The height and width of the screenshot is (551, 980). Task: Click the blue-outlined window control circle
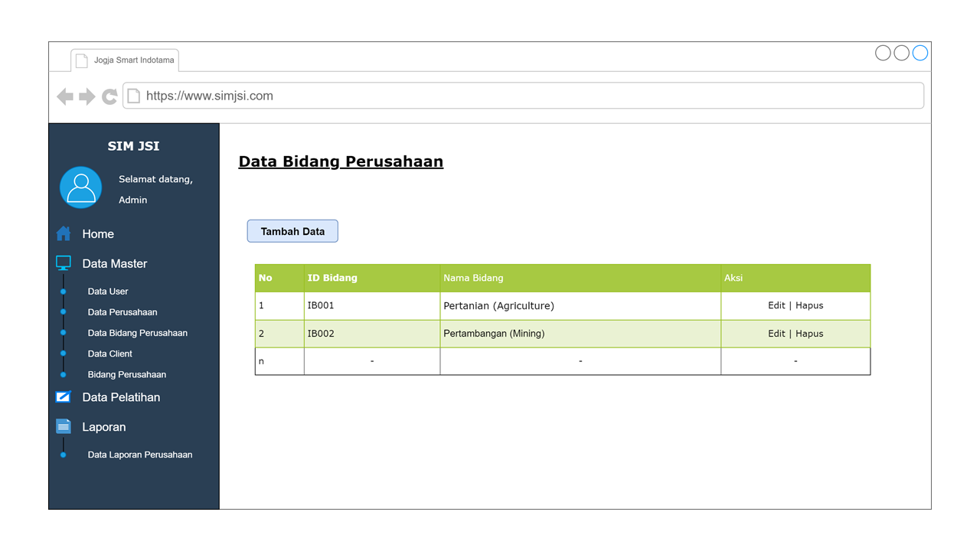[x=920, y=53]
